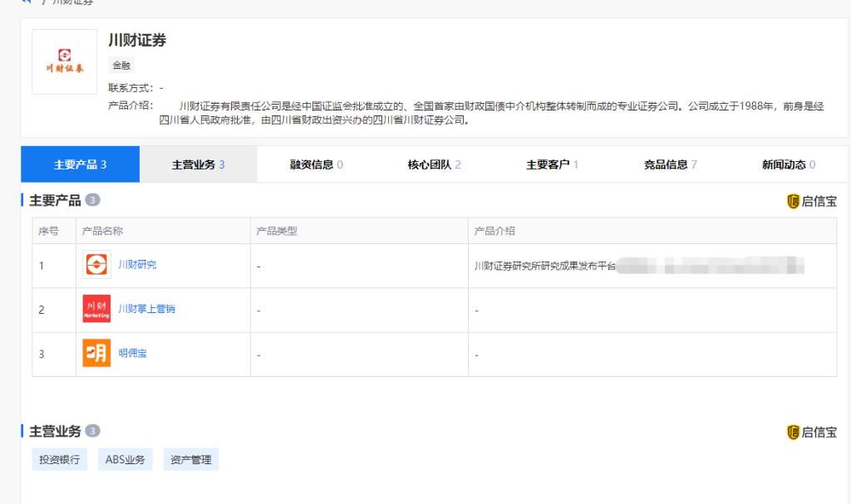Open the 明佣宝 product link
The image size is (851, 504).
132,354
